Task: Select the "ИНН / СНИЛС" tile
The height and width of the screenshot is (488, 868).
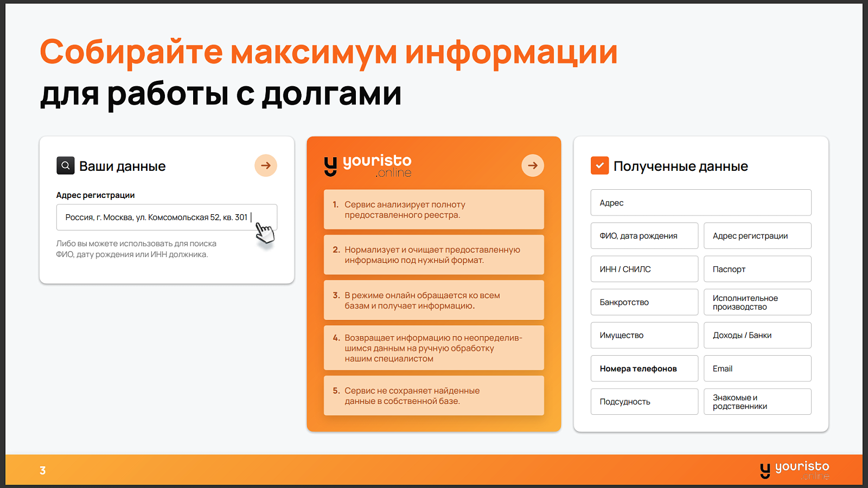Action: [x=644, y=269]
